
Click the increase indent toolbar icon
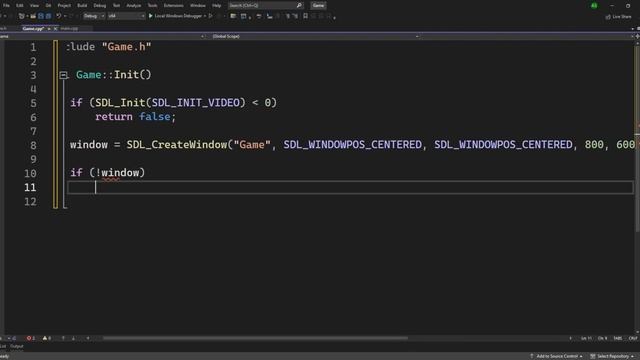click(x=295, y=16)
